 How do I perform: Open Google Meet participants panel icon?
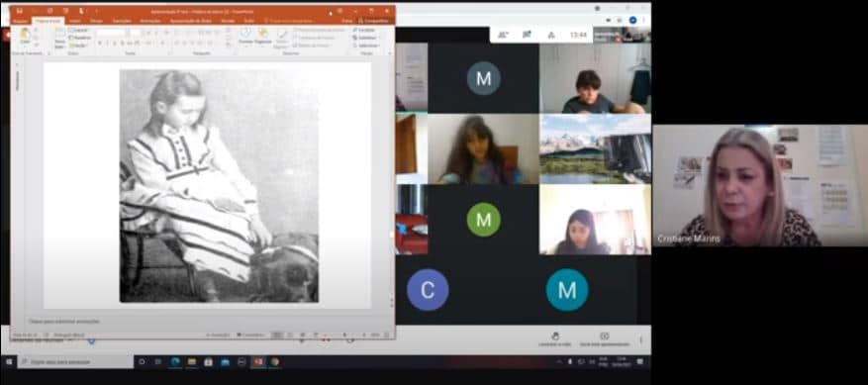[503, 35]
